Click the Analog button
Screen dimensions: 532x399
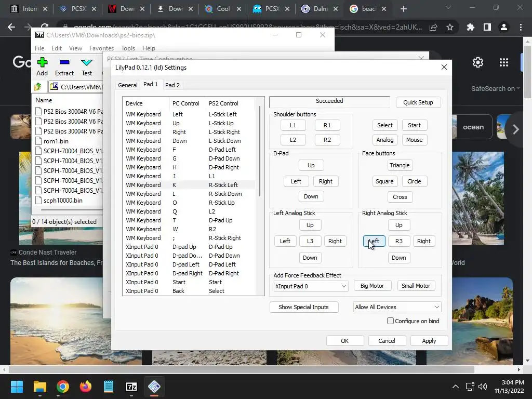(x=385, y=140)
